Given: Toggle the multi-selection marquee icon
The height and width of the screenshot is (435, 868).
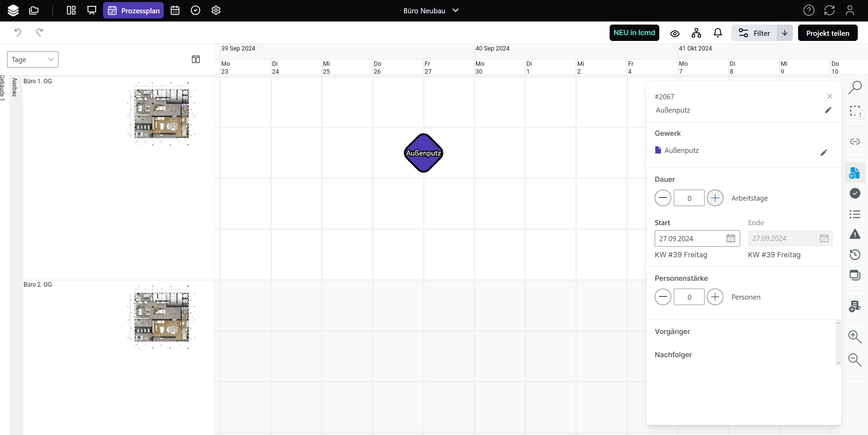Looking at the screenshot, I should [x=855, y=111].
